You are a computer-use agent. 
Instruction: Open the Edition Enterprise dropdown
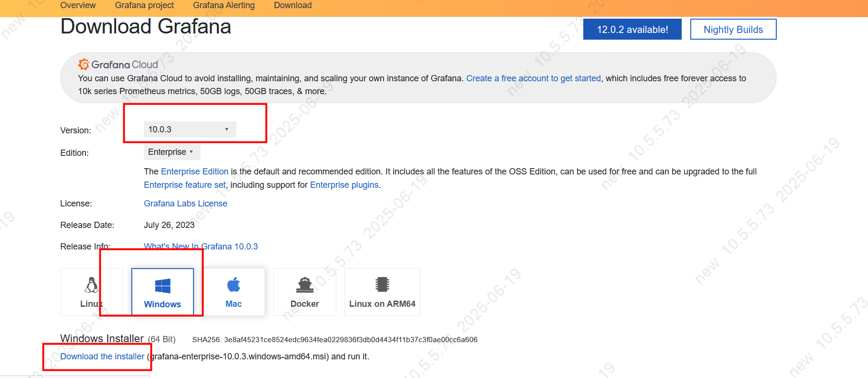[x=172, y=152]
